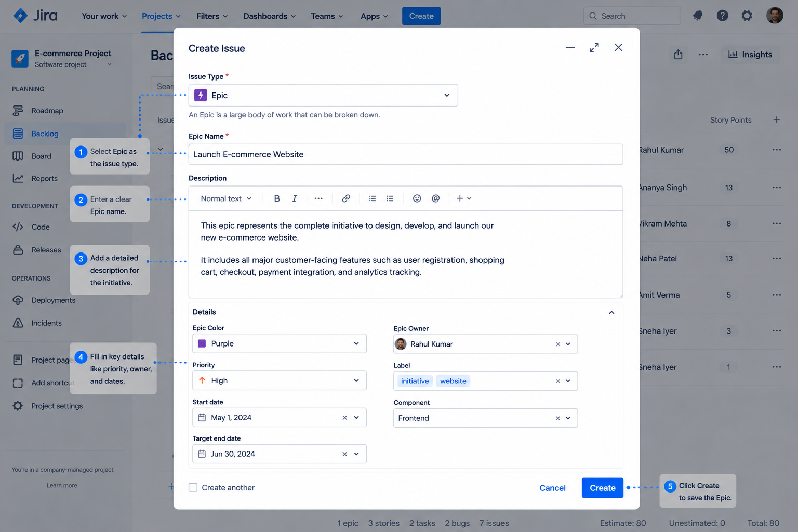The height and width of the screenshot is (532, 798).
Task: Click into Epic Name field
Action: (406, 154)
